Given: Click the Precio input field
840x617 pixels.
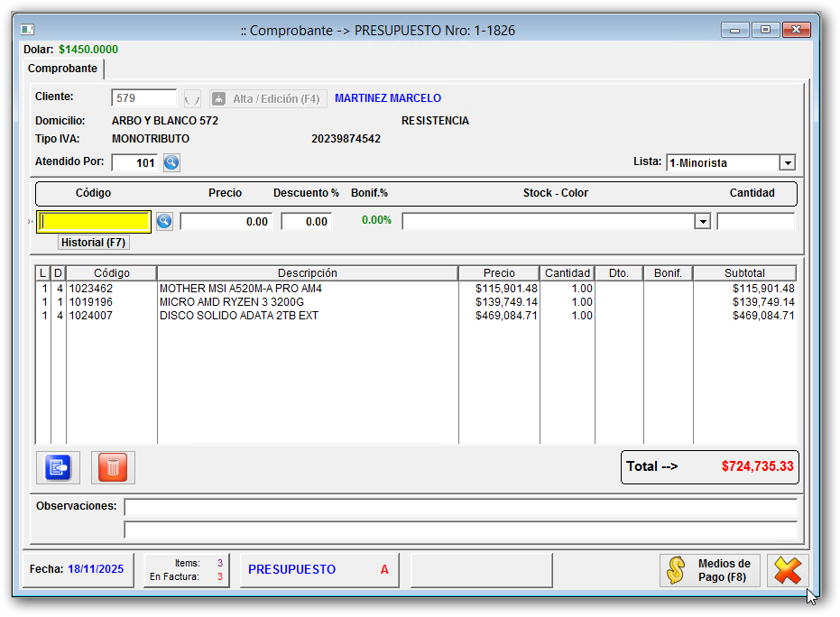Looking at the screenshot, I should [x=226, y=222].
